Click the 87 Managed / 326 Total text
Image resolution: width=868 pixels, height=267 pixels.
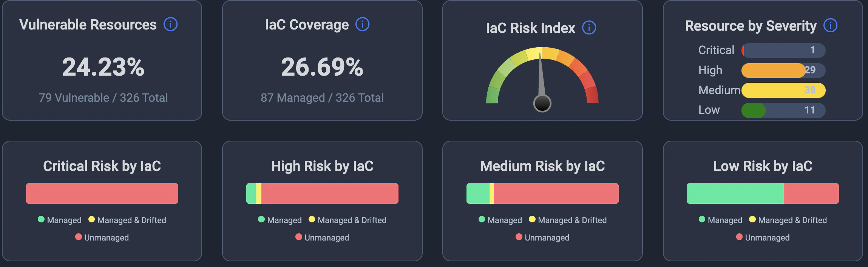[x=322, y=98]
